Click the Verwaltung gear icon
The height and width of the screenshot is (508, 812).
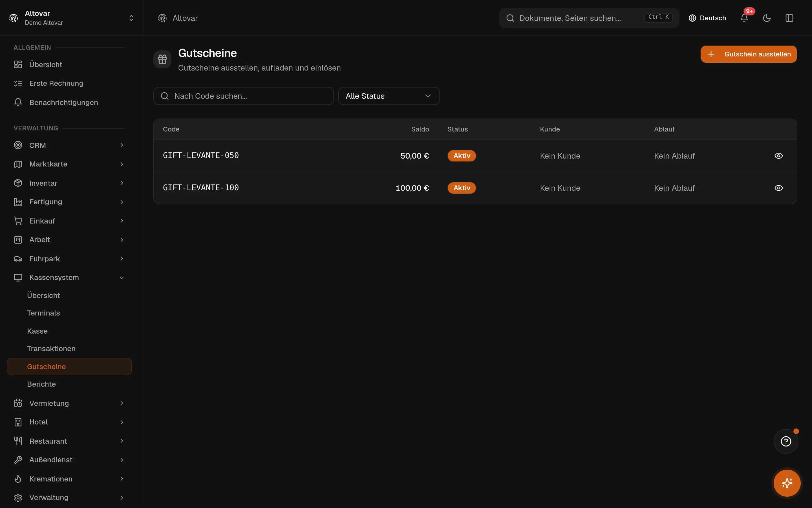(x=18, y=498)
